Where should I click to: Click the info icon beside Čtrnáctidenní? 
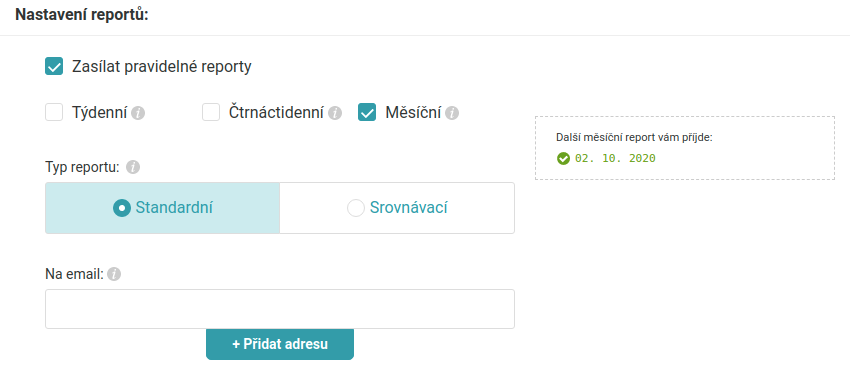335,113
